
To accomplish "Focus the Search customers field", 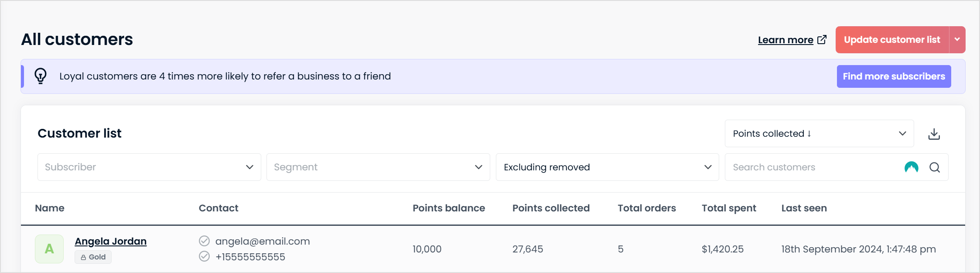I will 813,167.
